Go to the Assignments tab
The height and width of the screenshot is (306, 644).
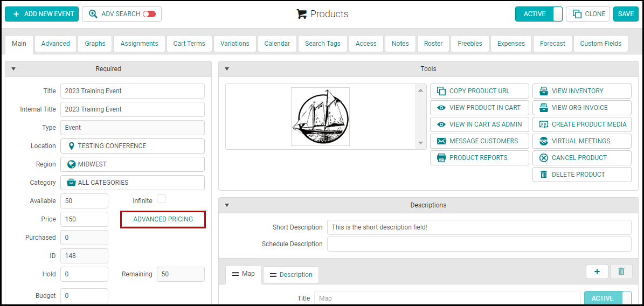[139, 44]
